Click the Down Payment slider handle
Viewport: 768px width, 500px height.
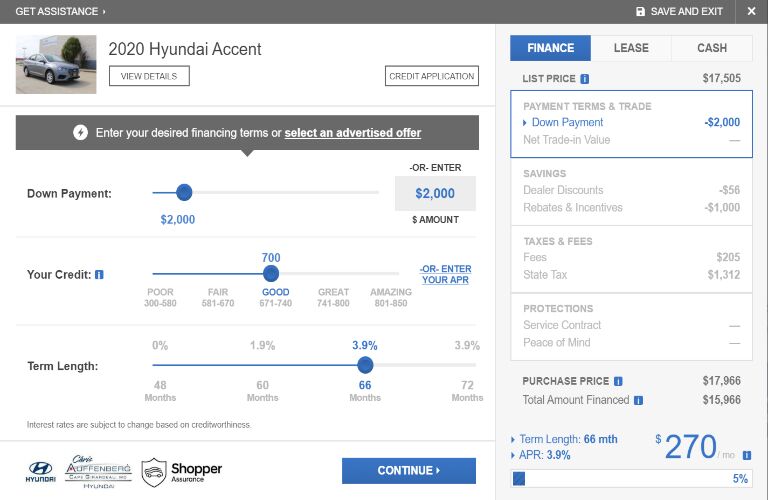tap(184, 192)
